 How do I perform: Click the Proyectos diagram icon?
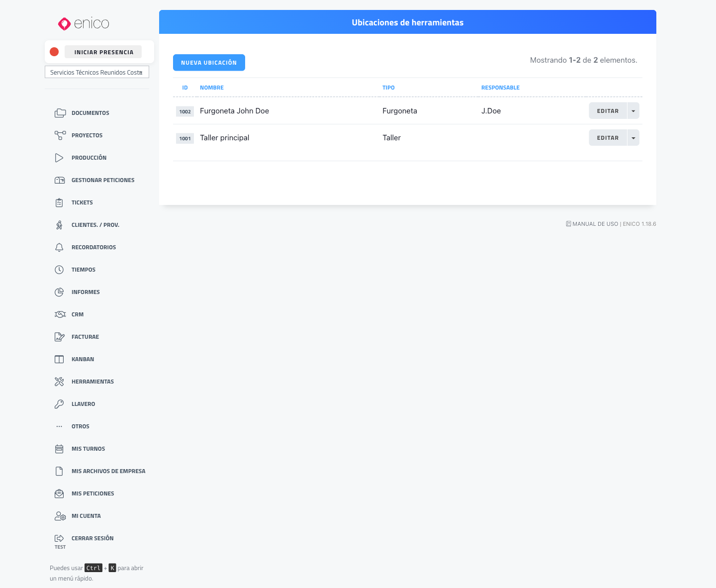click(60, 135)
